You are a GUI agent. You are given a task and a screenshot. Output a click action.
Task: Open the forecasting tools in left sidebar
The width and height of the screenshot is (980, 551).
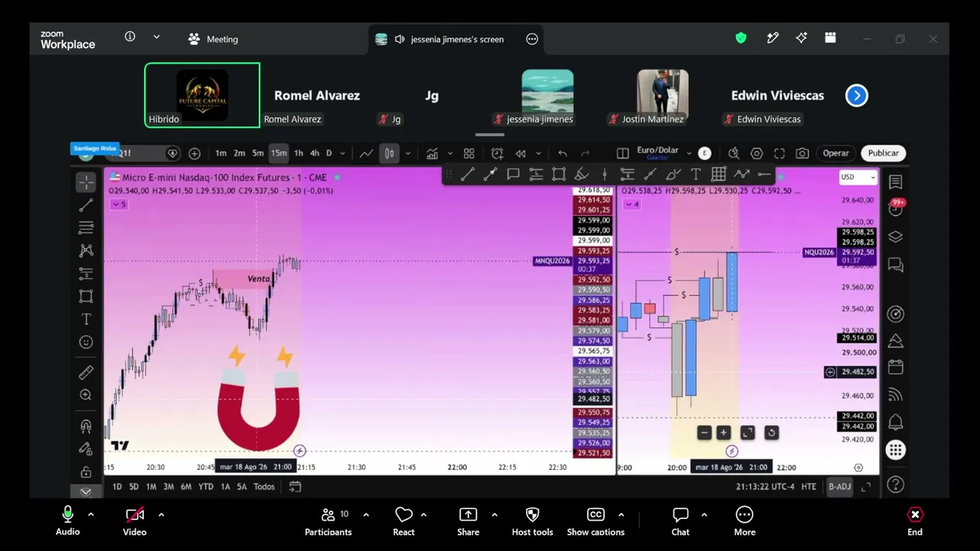coord(86,273)
